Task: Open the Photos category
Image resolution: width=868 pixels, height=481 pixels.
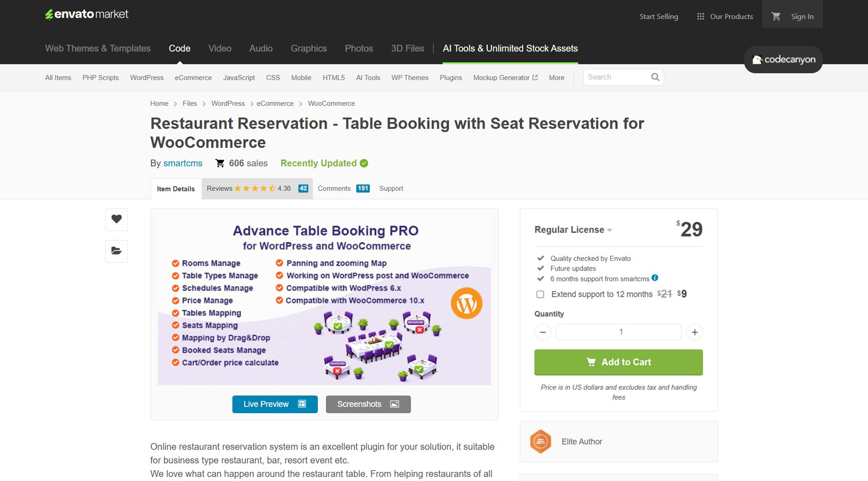Action: coord(359,48)
